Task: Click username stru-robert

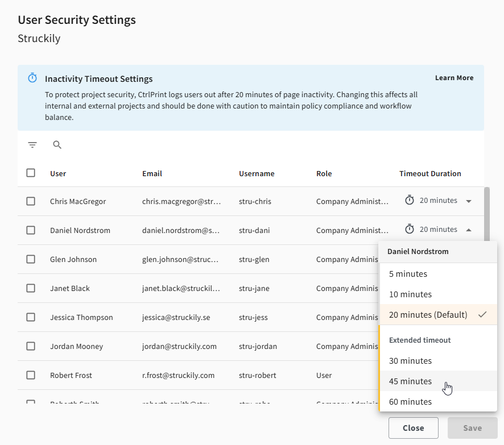Action: (x=258, y=375)
